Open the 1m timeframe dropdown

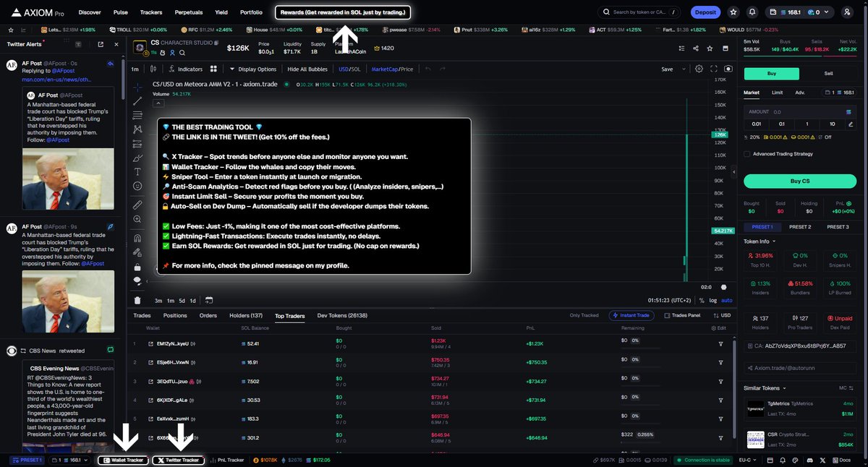coord(135,69)
